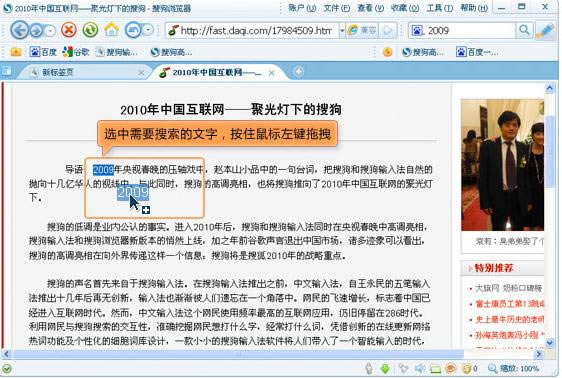
Task: Go back with the Back arrow button
Action: pos(19,30)
